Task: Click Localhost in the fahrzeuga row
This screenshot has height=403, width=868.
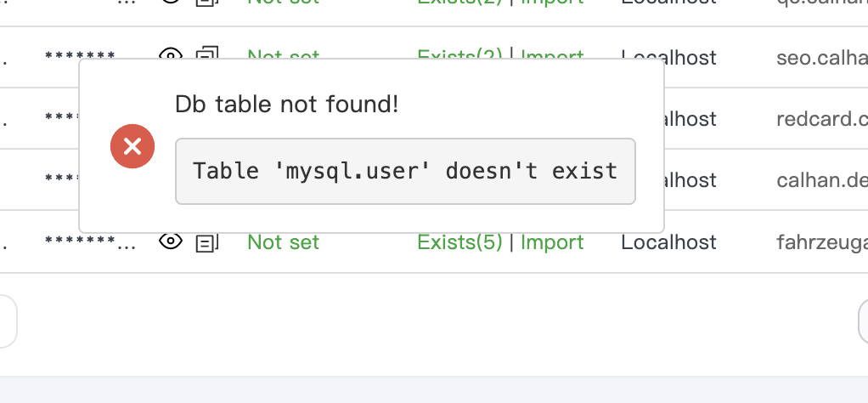Action: [668, 242]
